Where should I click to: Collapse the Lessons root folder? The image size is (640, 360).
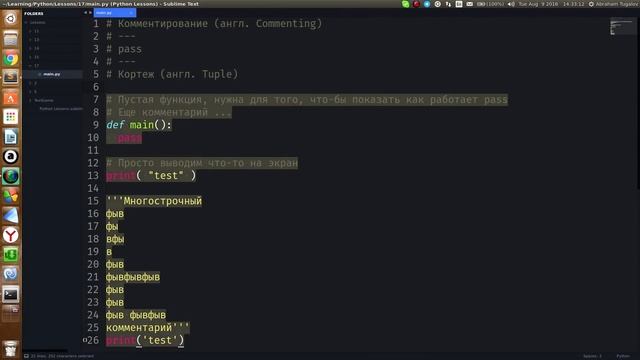click(26, 22)
